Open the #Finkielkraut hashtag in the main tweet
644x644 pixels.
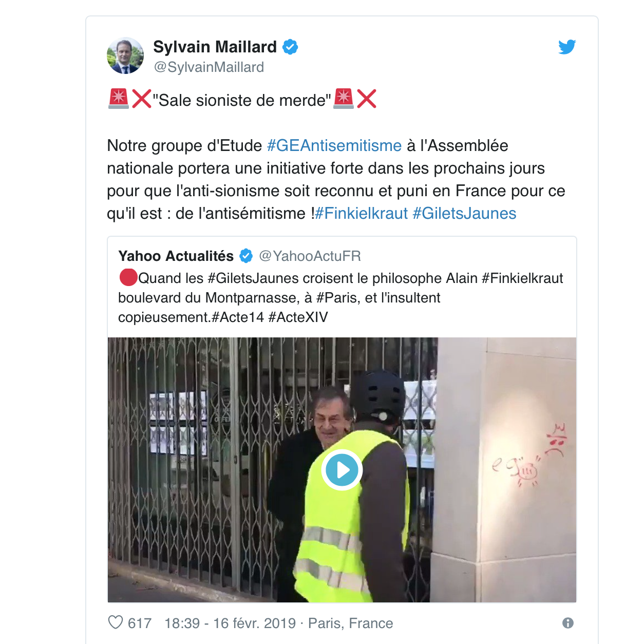pyautogui.click(x=362, y=214)
